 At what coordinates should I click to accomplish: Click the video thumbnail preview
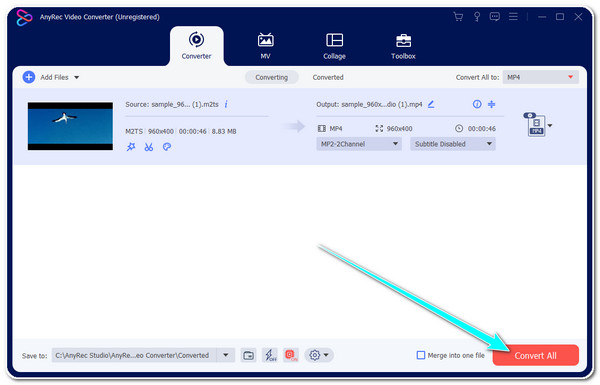click(x=70, y=126)
